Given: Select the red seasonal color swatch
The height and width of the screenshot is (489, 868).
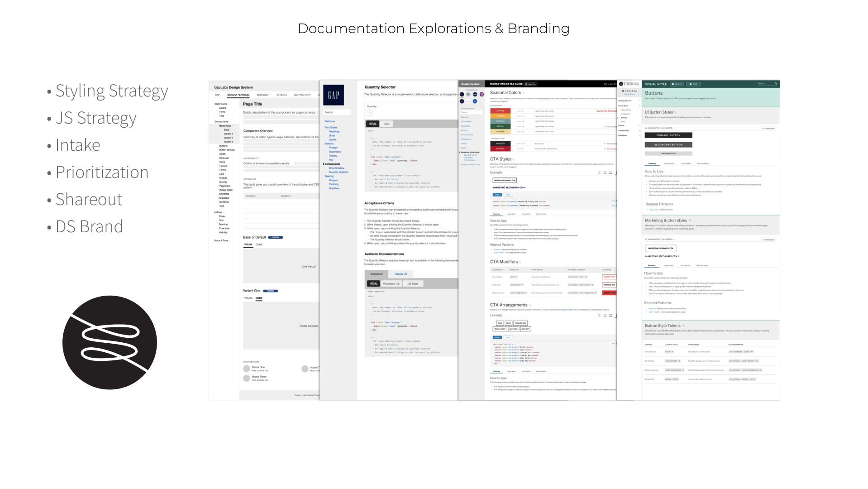Looking at the screenshot, I should click(501, 111).
